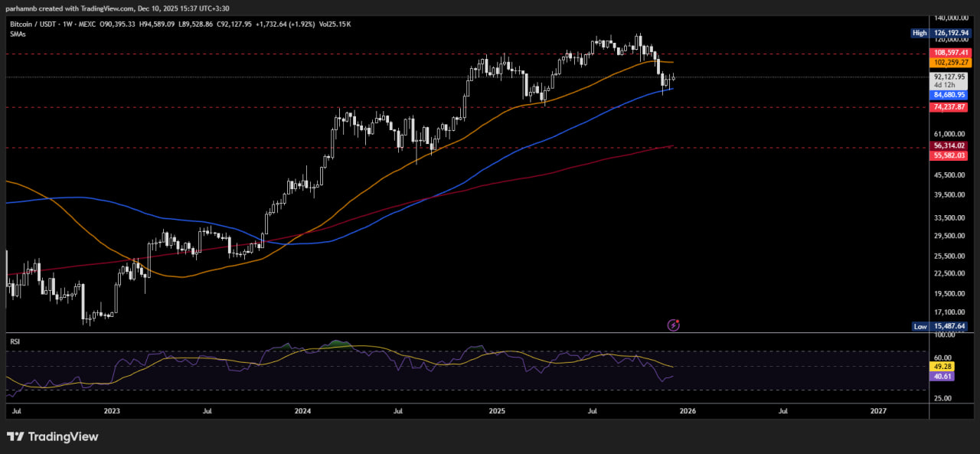Click the red 108,597.41 price level tag
The height and width of the screenshot is (454, 980).
[x=950, y=53]
